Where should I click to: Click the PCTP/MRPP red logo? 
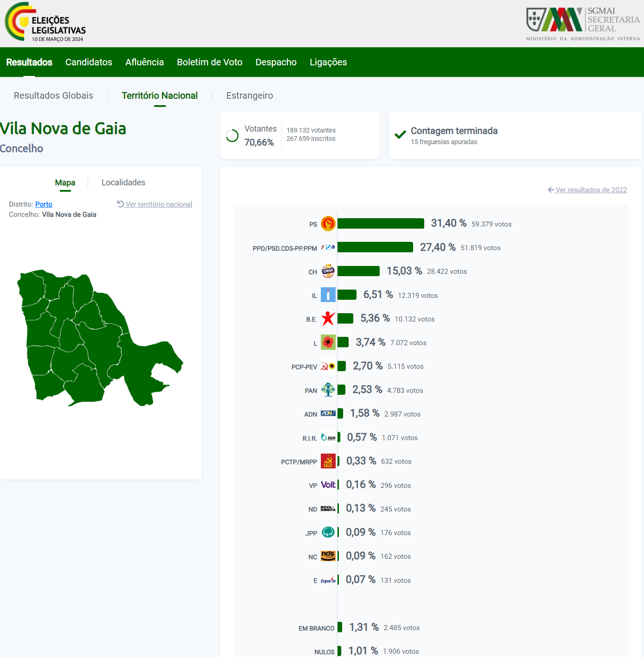[x=328, y=461]
